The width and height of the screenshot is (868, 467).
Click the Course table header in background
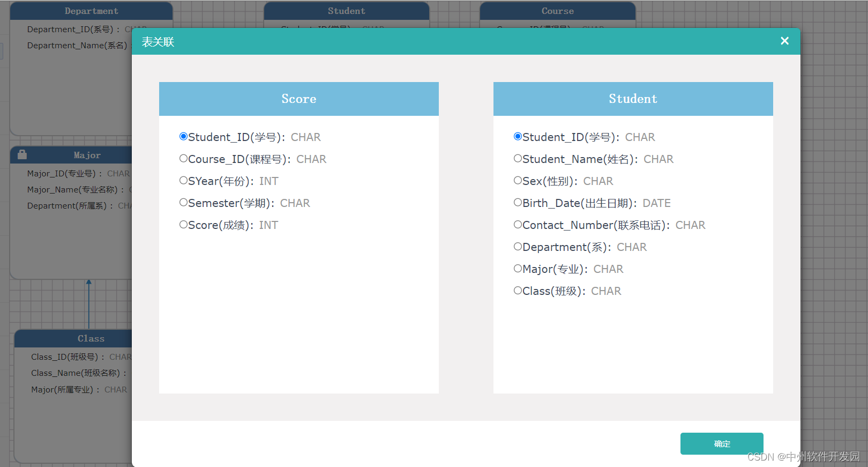(x=557, y=11)
